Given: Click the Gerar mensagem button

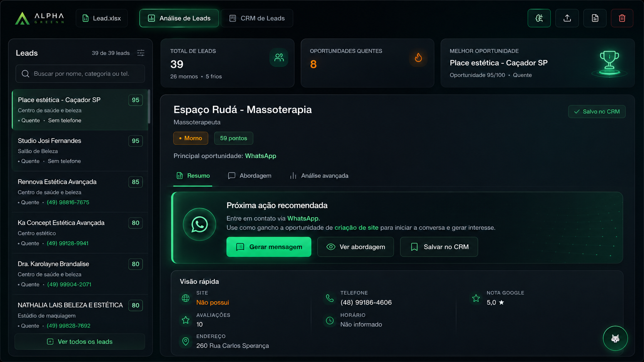Looking at the screenshot, I should click(x=269, y=247).
